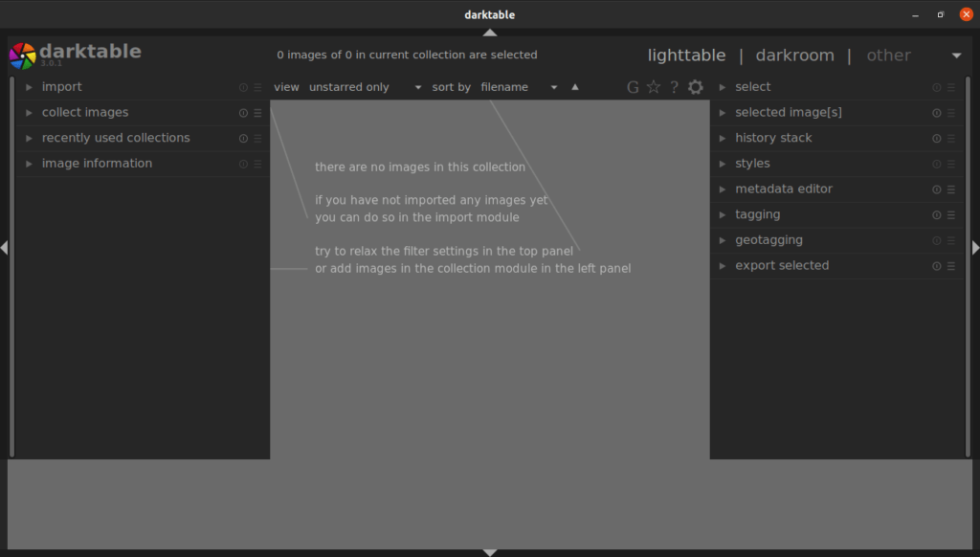Collapse the top panel with arrow

pyautogui.click(x=490, y=33)
